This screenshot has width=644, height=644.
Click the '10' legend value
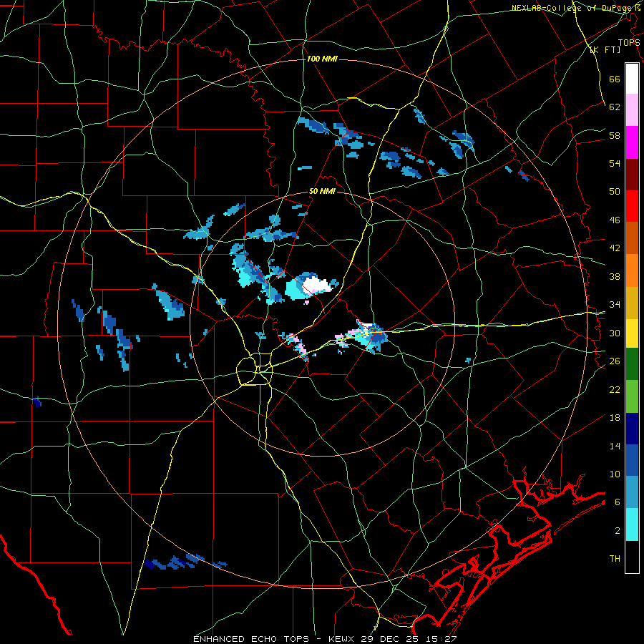click(615, 474)
